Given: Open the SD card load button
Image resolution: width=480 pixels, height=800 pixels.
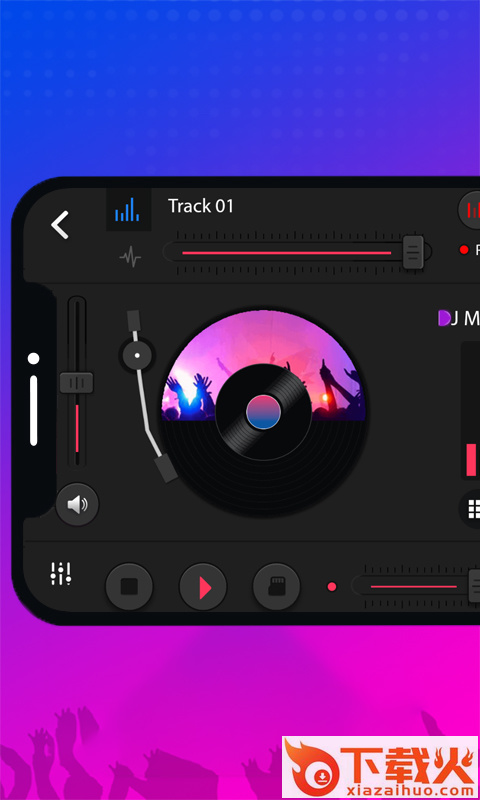Looking at the screenshot, I should [x=276, y=587].
